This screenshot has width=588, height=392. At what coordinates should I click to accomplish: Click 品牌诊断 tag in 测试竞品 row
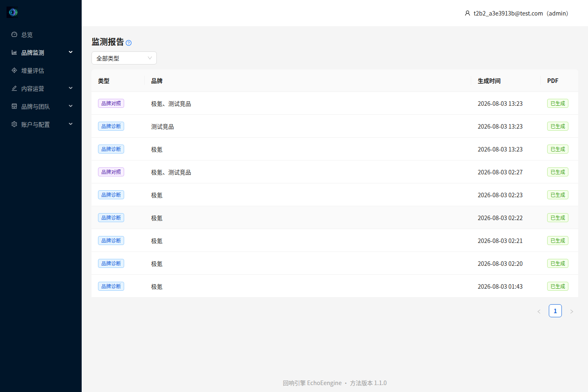111,126
